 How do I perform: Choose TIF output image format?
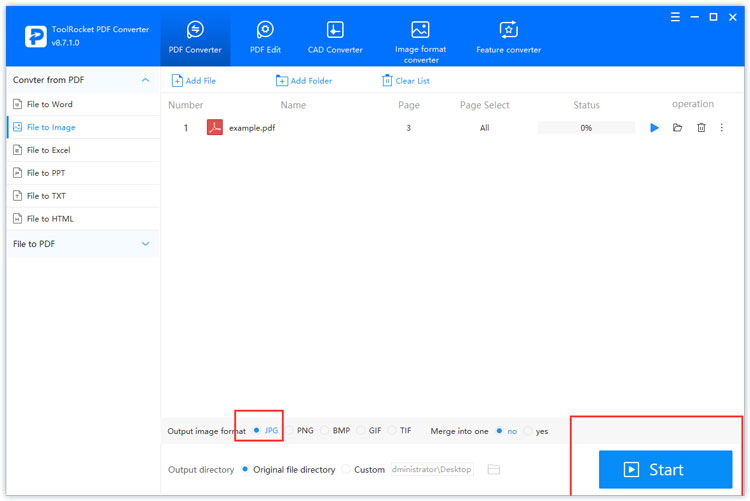[x=400, y=431]
